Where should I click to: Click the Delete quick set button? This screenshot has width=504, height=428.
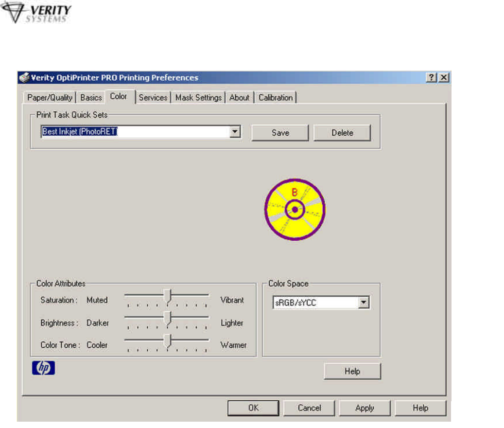click(342, 133)
